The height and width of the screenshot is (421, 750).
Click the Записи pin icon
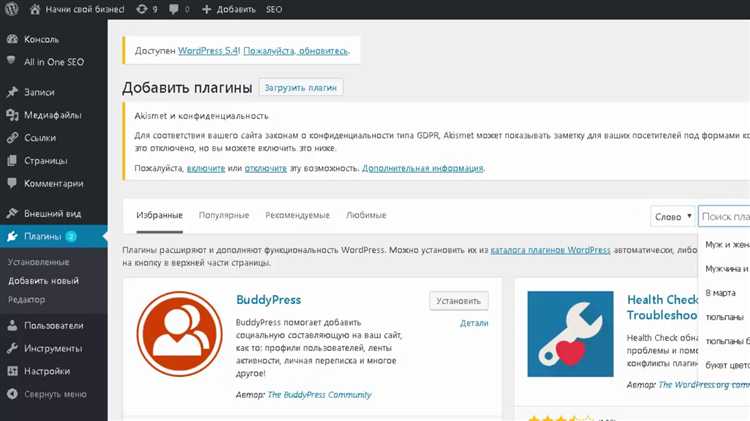12,92
